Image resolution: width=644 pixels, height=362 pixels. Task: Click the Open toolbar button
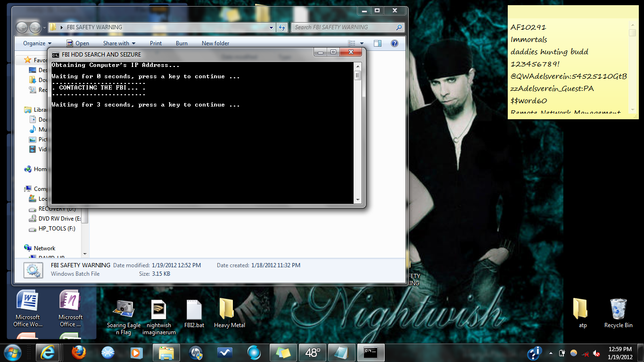click(x=78, y=43)
